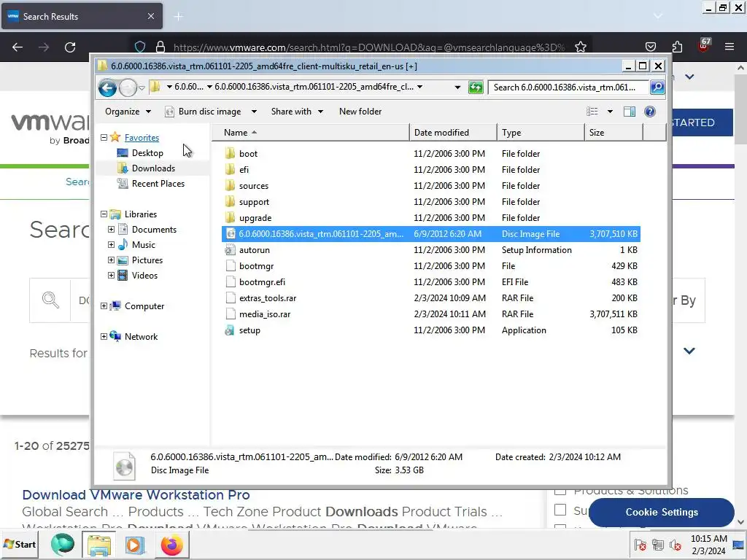Click the change view icon in Explorer toolbar
747x560 pixels.
pyautogui.click(x=592, y=112)
